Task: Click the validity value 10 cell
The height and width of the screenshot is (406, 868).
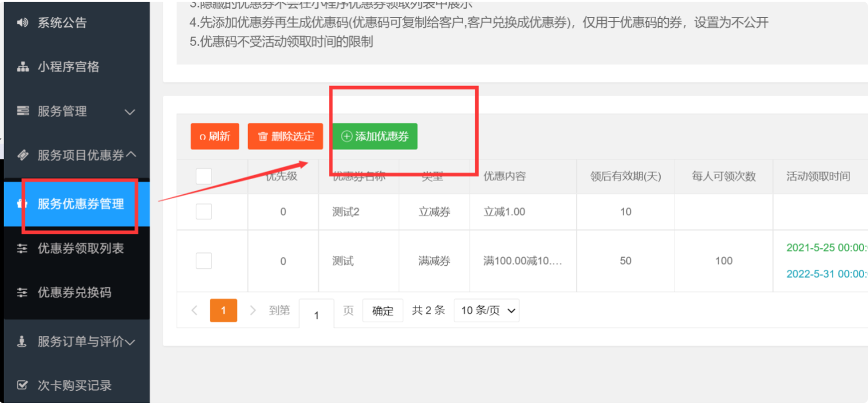Action: tap(626, 212)
